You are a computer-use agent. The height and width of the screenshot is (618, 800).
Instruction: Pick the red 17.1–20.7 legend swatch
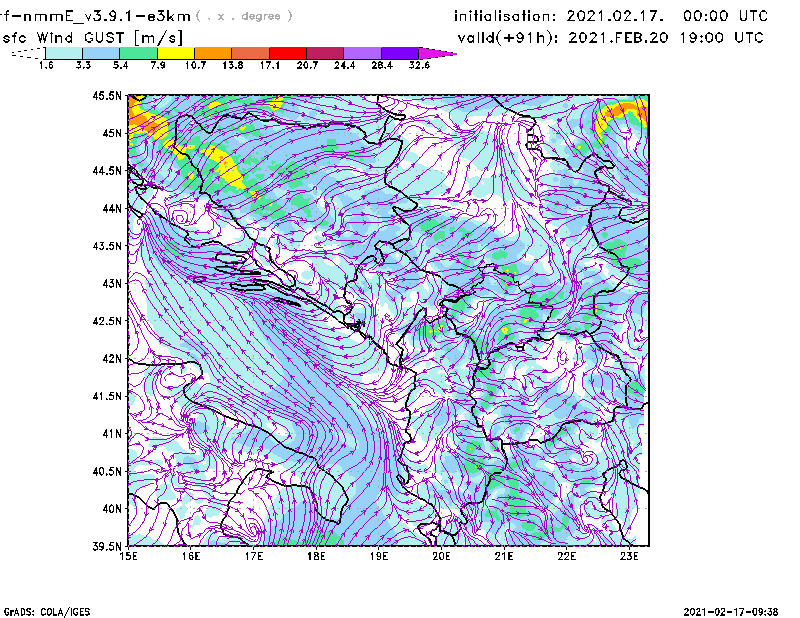pyautogui.click(x=288, y=53)
